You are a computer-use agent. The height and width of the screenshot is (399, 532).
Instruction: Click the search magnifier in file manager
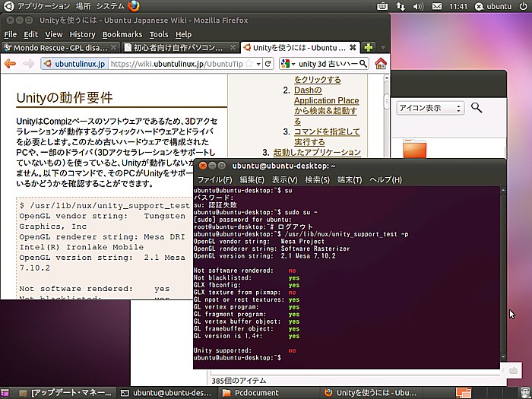tap(477, 108)
